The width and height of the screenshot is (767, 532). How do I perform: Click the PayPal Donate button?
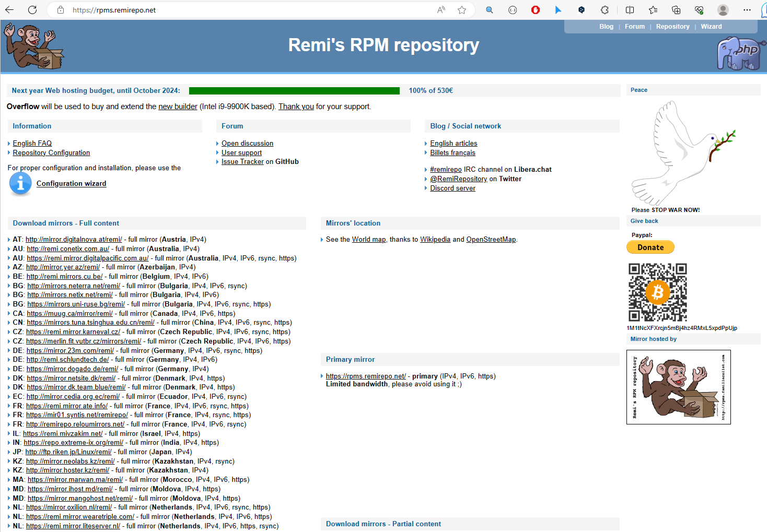[650, 247]
